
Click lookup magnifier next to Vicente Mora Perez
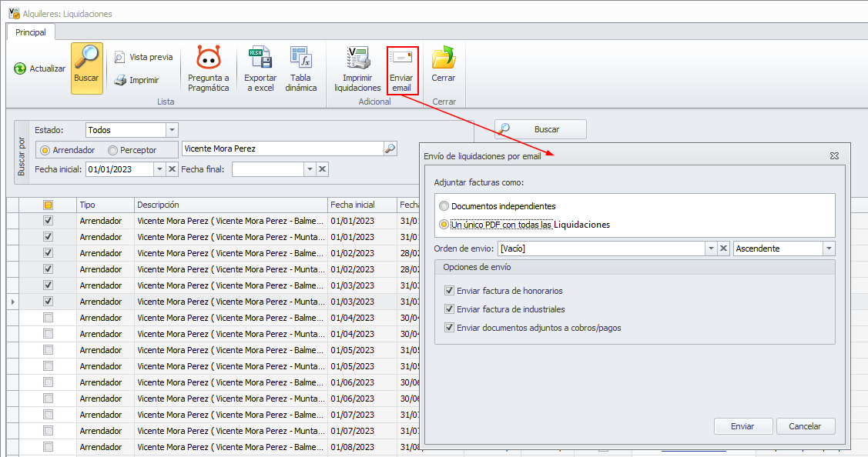pos(390,148)
